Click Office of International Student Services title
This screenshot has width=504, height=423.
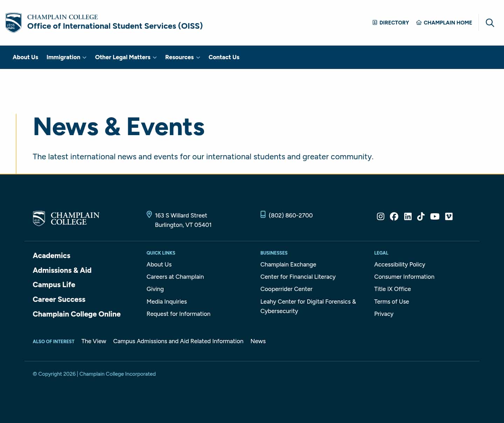(115, 26)
